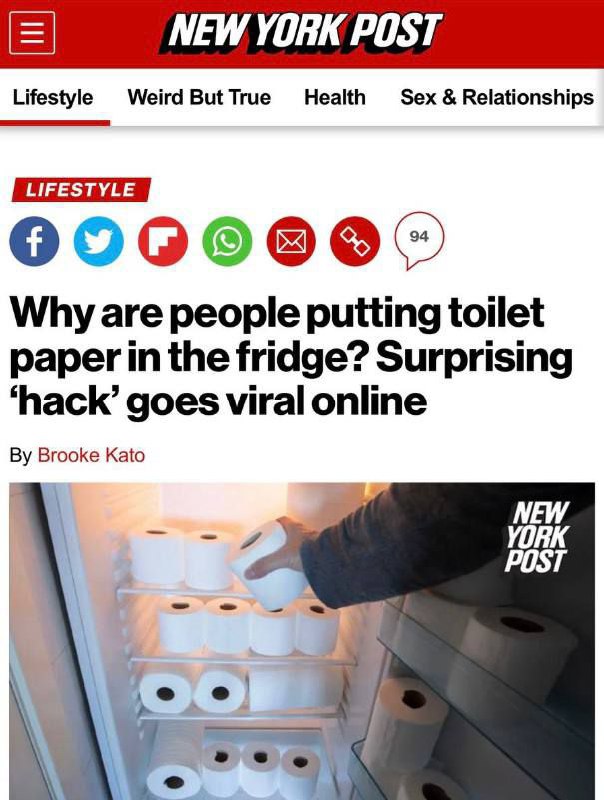Share article on Facebook
The height and width of the screenshot is (800, 604).
point(34,241)
